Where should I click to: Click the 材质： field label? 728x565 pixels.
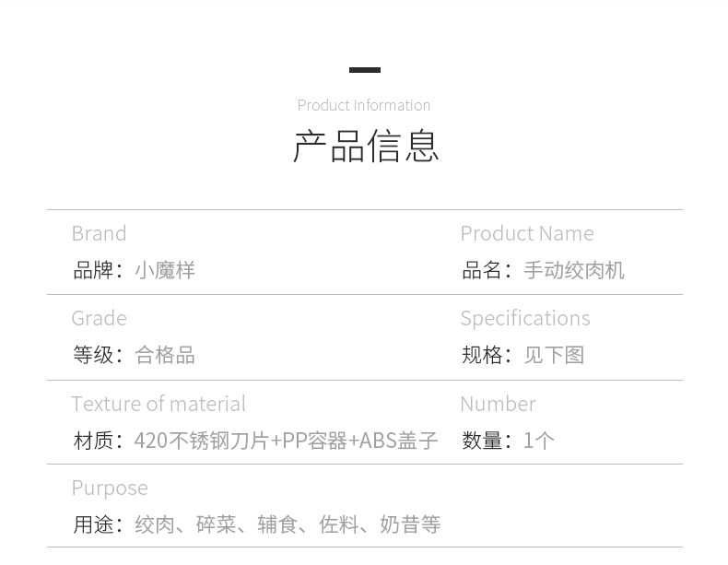[x=99, y=441]
